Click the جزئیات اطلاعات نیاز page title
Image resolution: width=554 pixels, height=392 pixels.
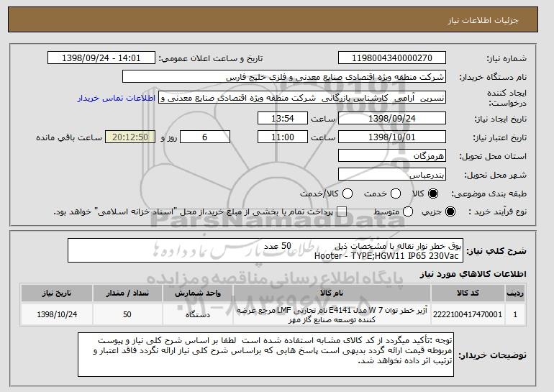point(483,20)
